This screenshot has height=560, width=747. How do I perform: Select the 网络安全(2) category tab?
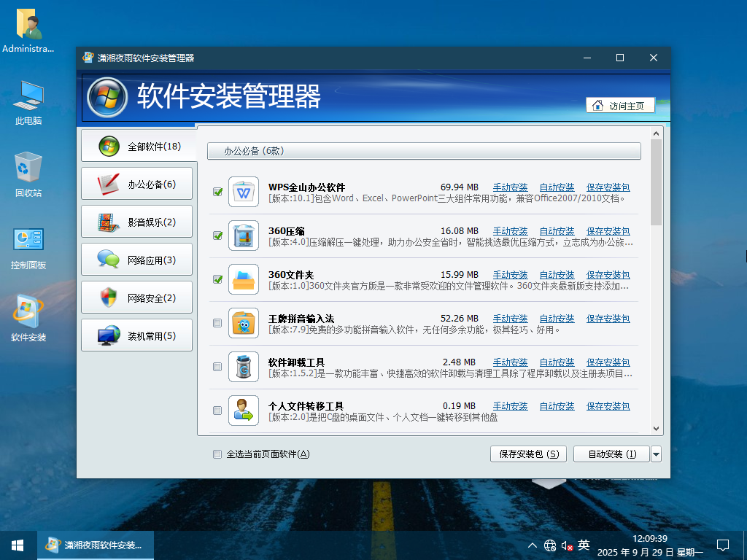pos(137,297)
